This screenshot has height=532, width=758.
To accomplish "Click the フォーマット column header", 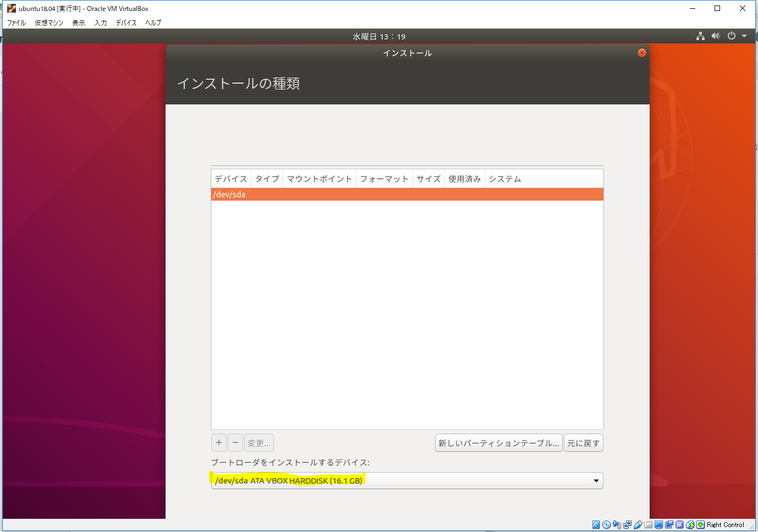I will (x=385, y=179).
